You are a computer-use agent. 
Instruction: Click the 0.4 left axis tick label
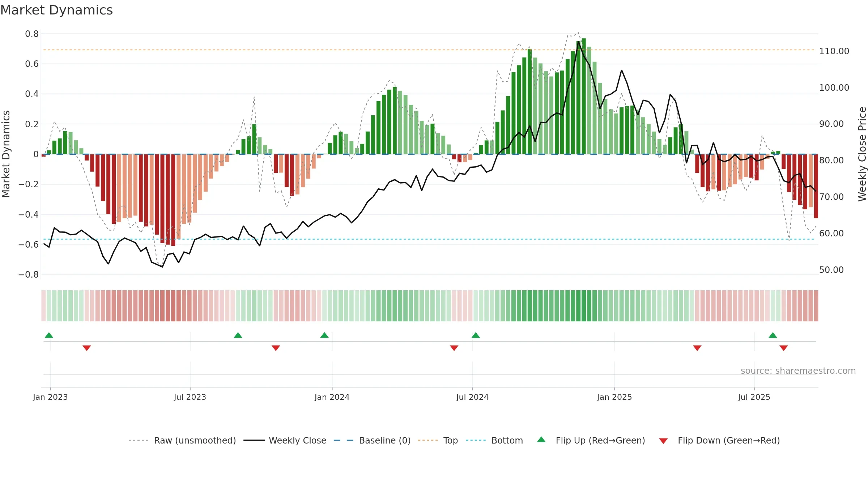(x=32, y=94)
